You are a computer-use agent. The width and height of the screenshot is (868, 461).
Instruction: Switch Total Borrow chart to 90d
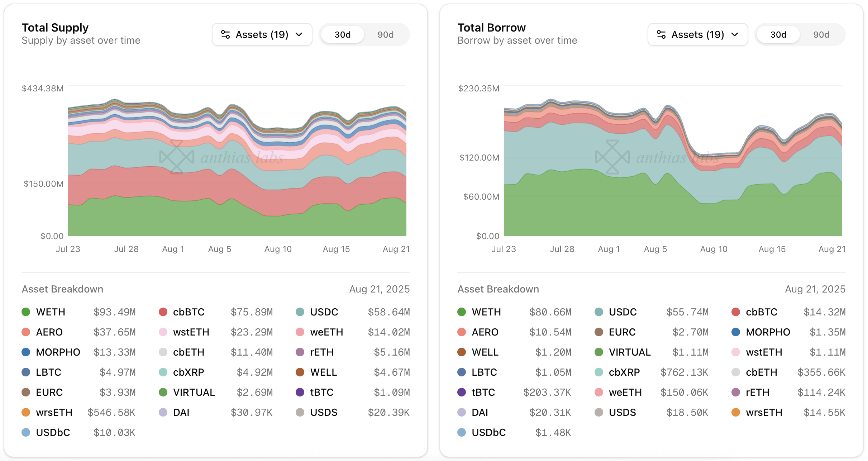coord(821,34)
